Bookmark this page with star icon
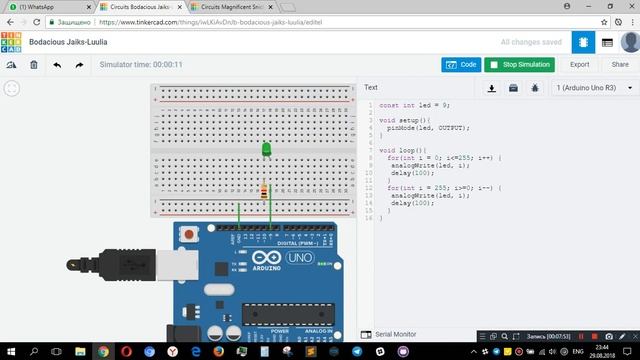640x360 pixels. (x=604, y=22)
